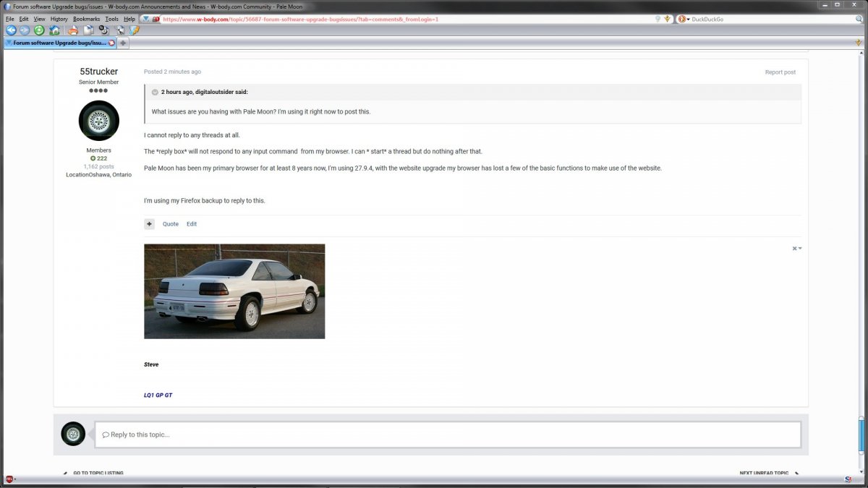Screen dimensions: 868x488
Task: Click the white Grand Prix signature photo
Action: point(234,291)
